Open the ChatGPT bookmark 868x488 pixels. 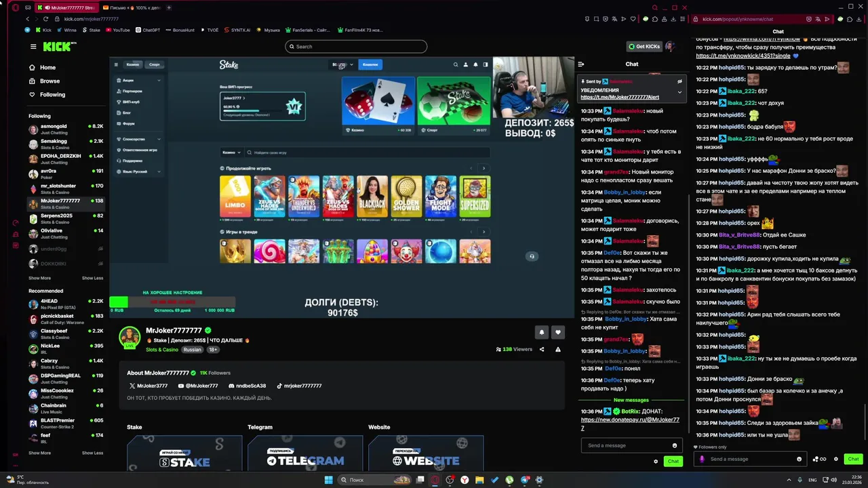pos(148,30)
